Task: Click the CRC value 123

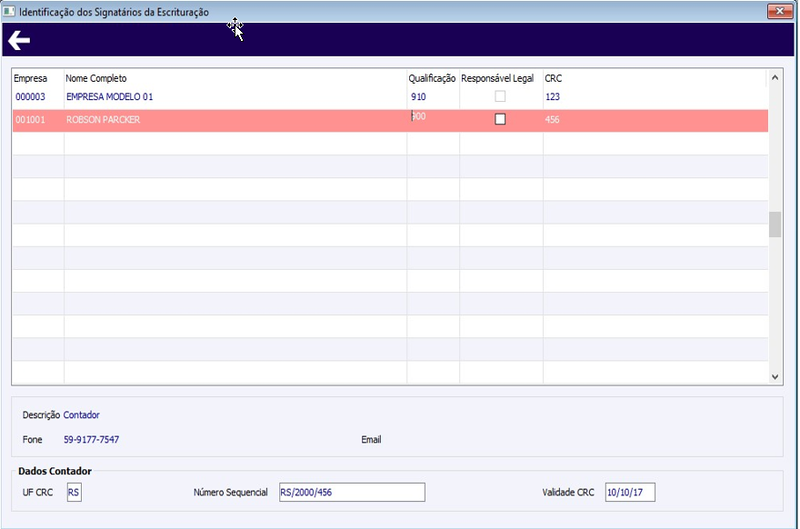Action: coord(553,97)
